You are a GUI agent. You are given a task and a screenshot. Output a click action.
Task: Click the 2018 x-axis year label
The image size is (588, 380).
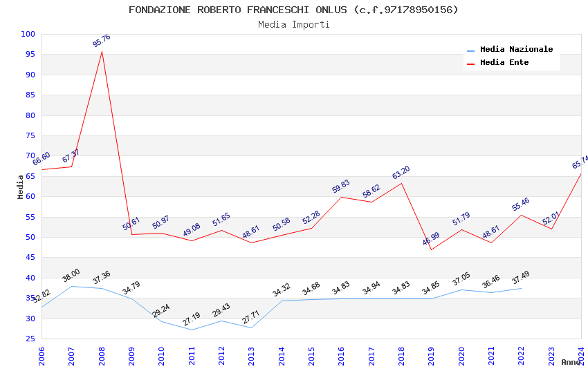tap(401, 356)
